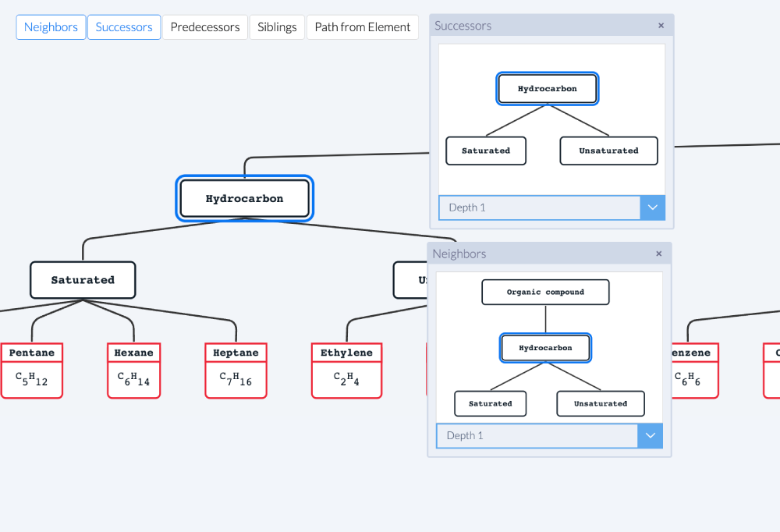Switch to the Neighbors mode
Viewport: 780px width, 532px height.
click(x=51, y=27)
